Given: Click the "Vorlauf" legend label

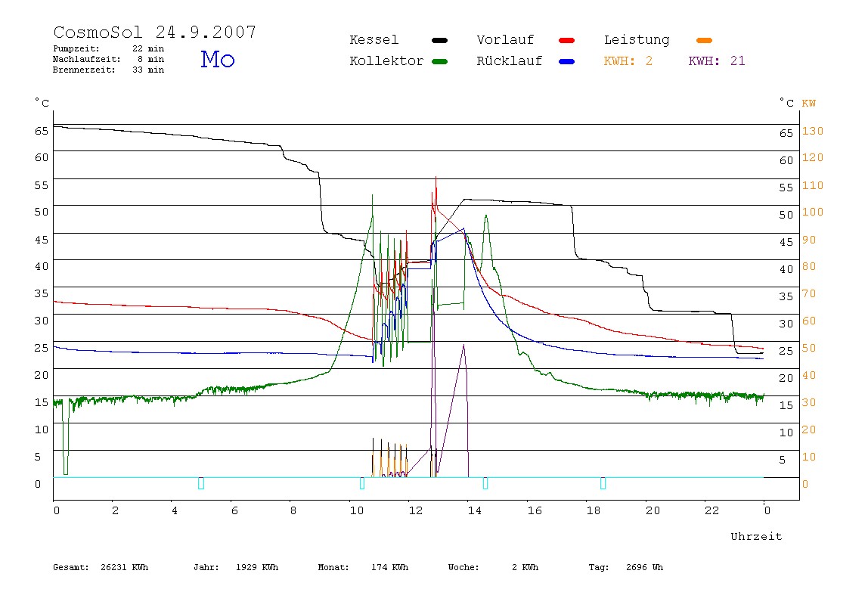Looking at the screenshot, I should pos(505,40).
